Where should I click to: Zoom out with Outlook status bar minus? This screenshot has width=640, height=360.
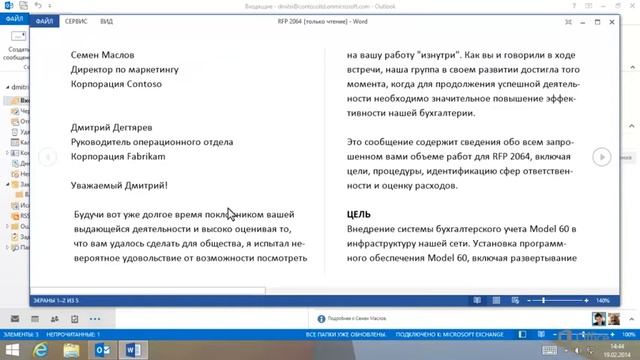(x=555, y=334)
